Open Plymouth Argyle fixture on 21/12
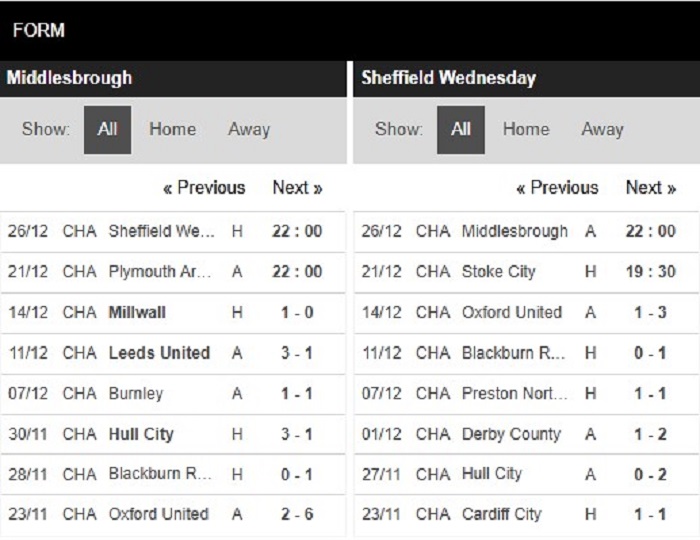 coord(173,272)
